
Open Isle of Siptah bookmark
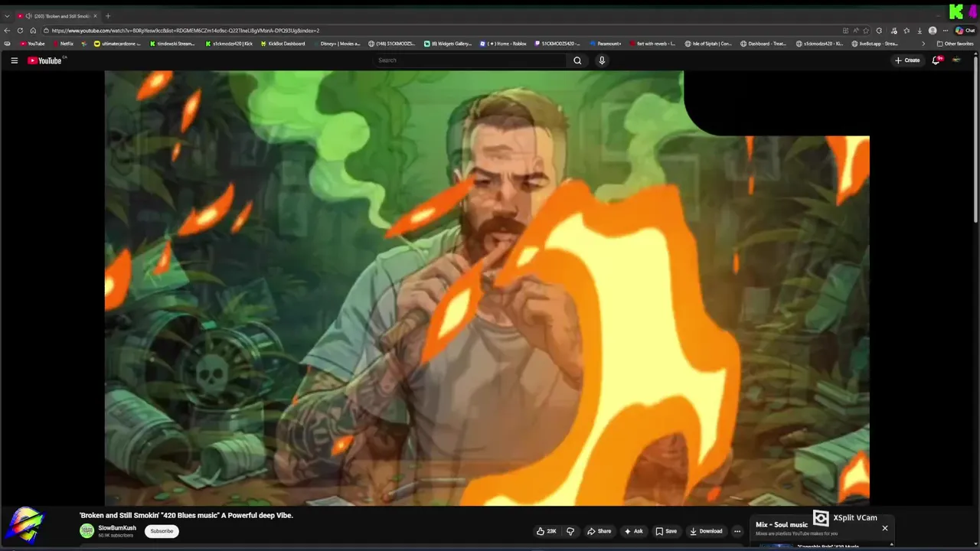708,44
